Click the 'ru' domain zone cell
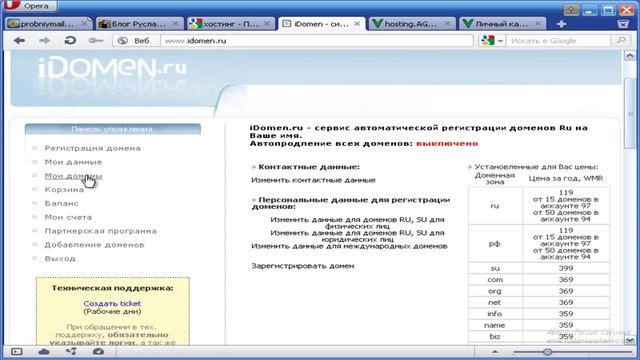 (x=495, y=206)
